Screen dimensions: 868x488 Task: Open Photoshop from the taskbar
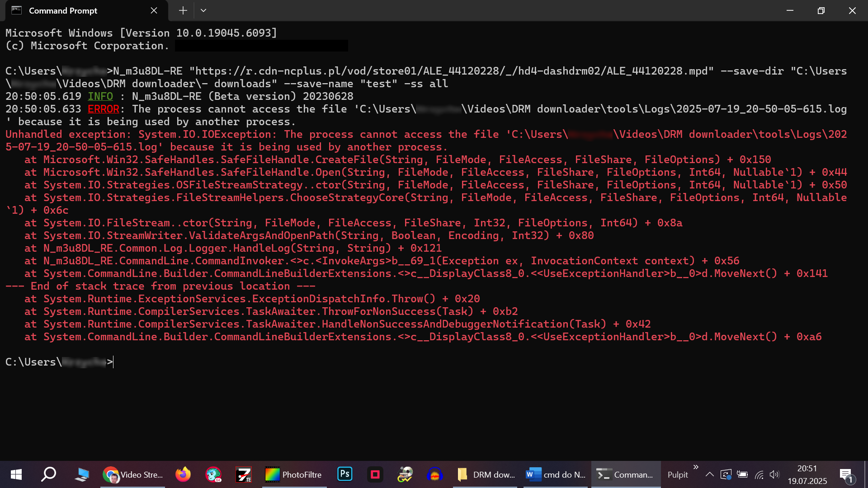click(344, 474)
